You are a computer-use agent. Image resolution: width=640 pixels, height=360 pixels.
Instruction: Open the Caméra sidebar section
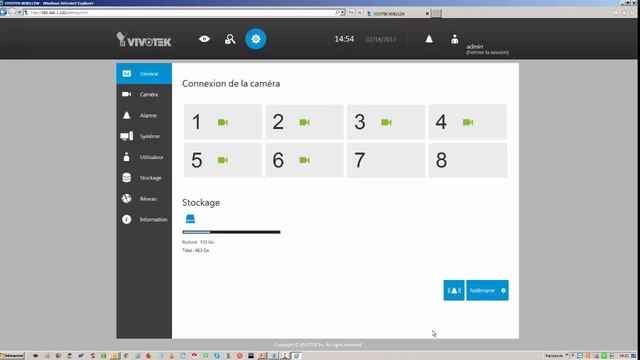(144, 94)
